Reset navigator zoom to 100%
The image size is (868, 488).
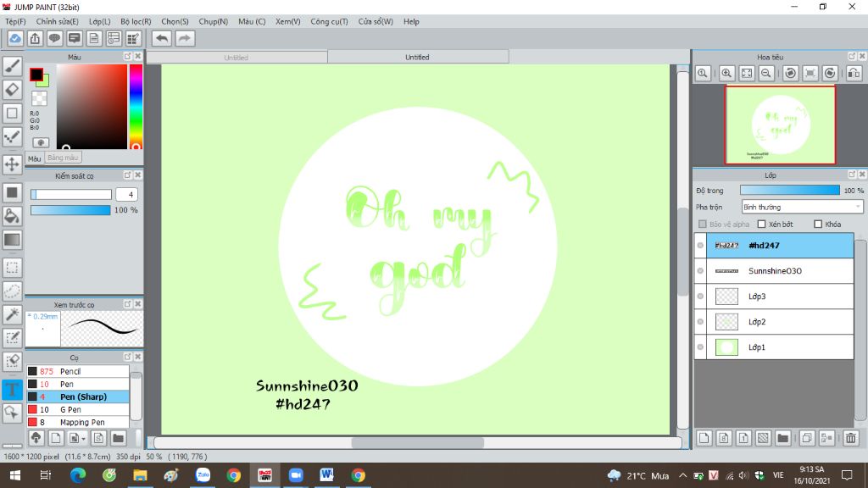pos(703,73)
